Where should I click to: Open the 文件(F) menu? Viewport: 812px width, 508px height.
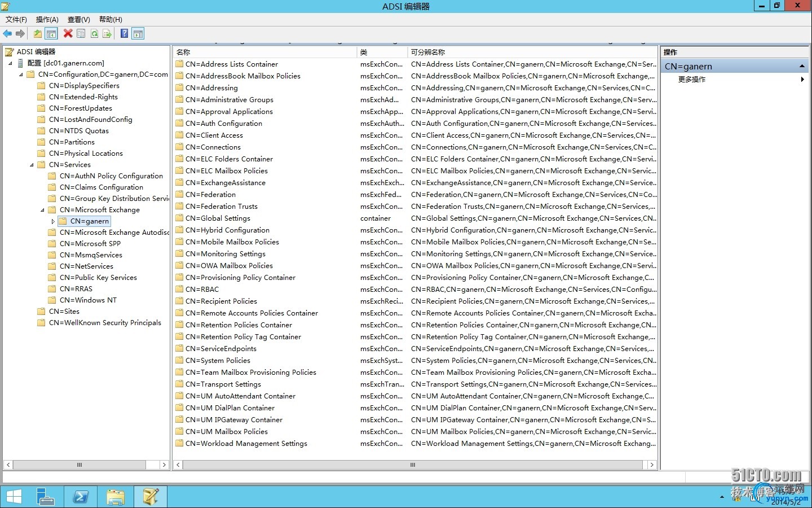(16, 19)
